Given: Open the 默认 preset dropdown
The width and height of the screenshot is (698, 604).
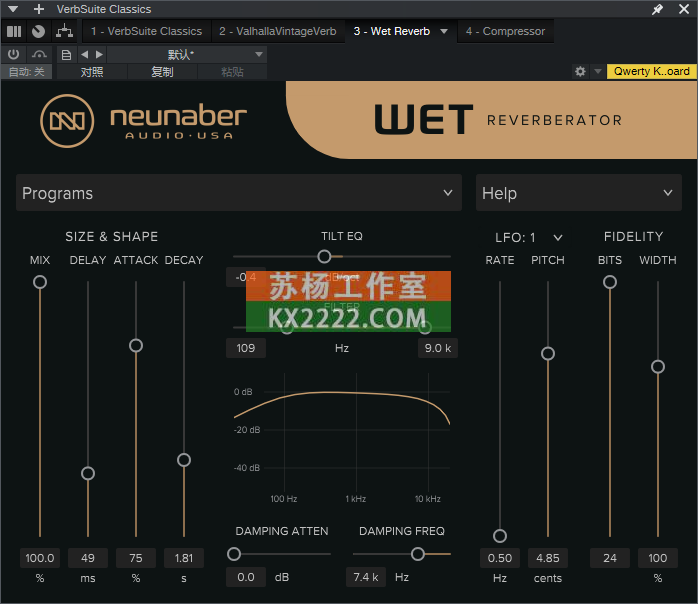Looking at the screenshot, I should coord(187,55).
